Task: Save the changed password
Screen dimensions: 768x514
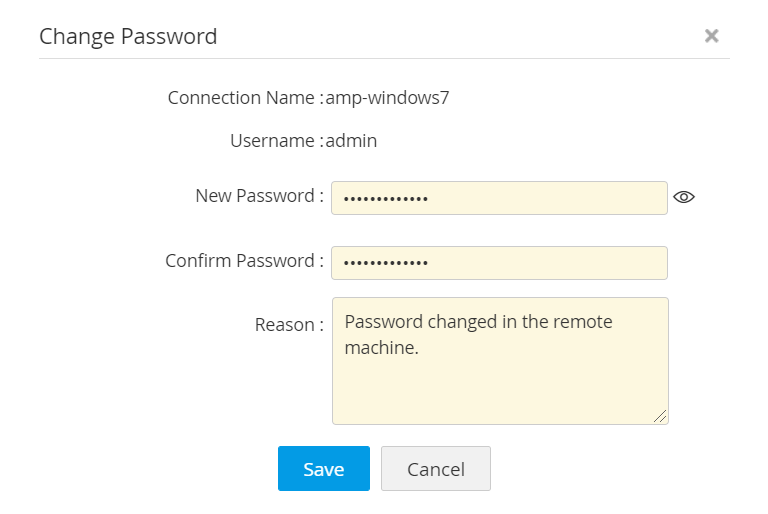Action: point(323,469)
